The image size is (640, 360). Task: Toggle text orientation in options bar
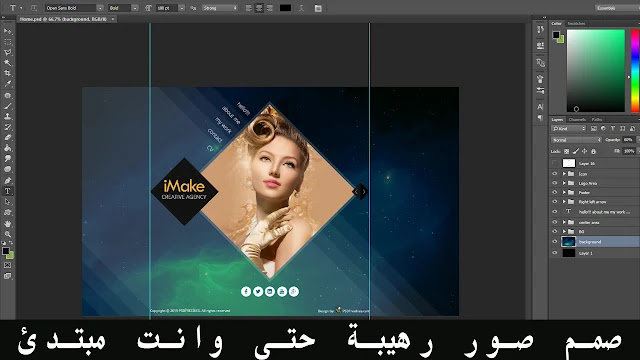point(34,8)
